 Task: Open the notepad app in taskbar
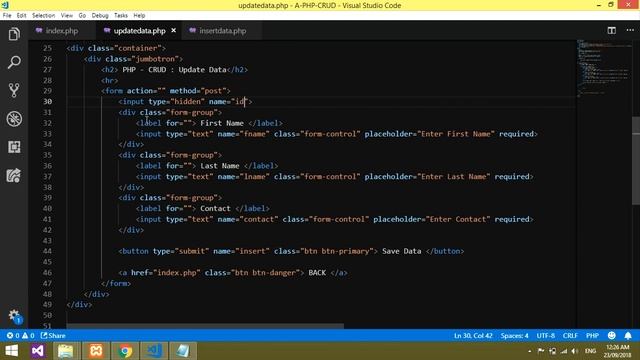[183, 351]
